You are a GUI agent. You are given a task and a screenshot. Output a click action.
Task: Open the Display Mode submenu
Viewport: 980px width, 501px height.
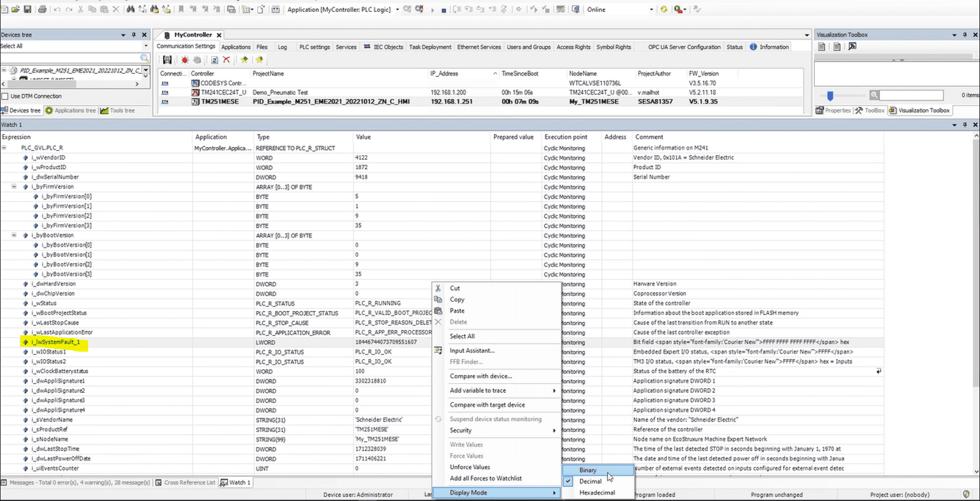point(497,493)
